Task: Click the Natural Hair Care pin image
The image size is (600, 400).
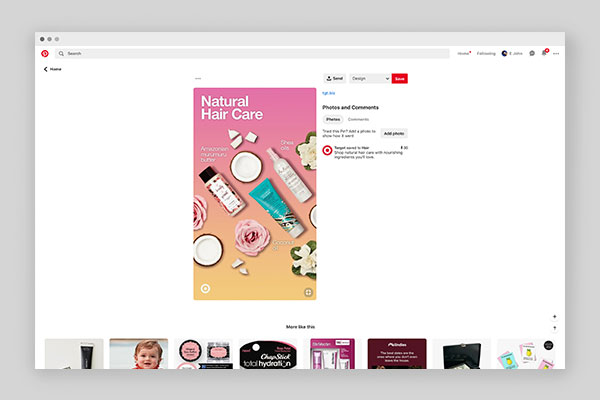Action: (x=255, y=194)
